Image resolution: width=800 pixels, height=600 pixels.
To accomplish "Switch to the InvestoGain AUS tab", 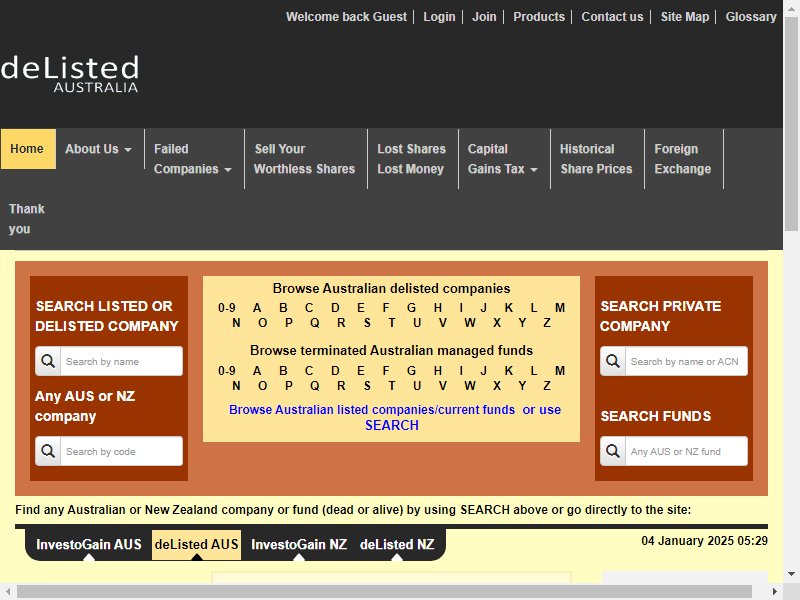I will pos(89,544).
